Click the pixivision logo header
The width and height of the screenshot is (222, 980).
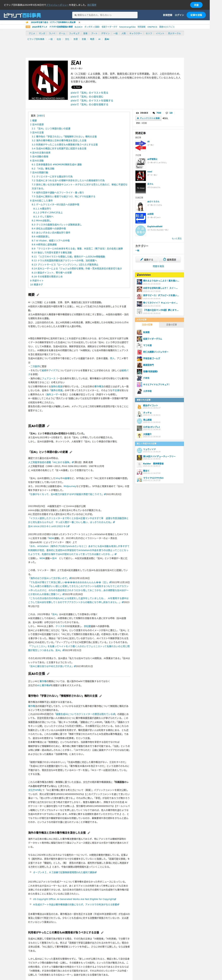coord(144,275)
